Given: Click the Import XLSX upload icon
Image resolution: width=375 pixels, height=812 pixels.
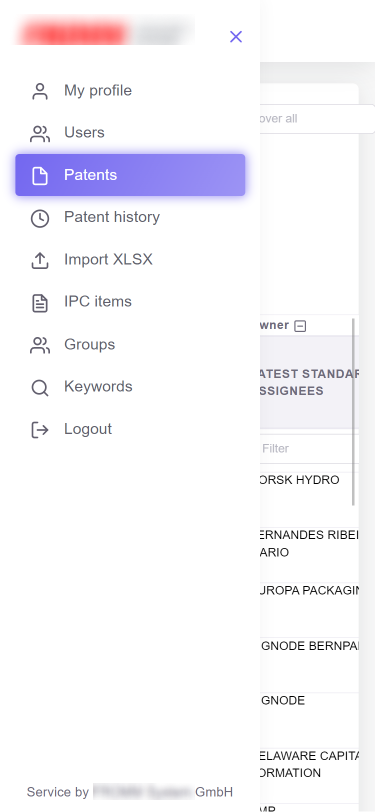Looking at the screenshot, I should (40, 260).
